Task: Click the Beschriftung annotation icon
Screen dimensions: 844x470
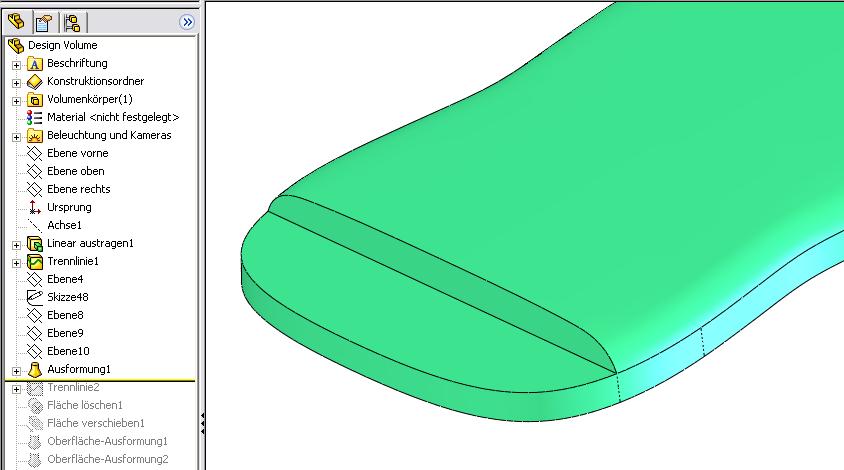Action: [34, 64]
